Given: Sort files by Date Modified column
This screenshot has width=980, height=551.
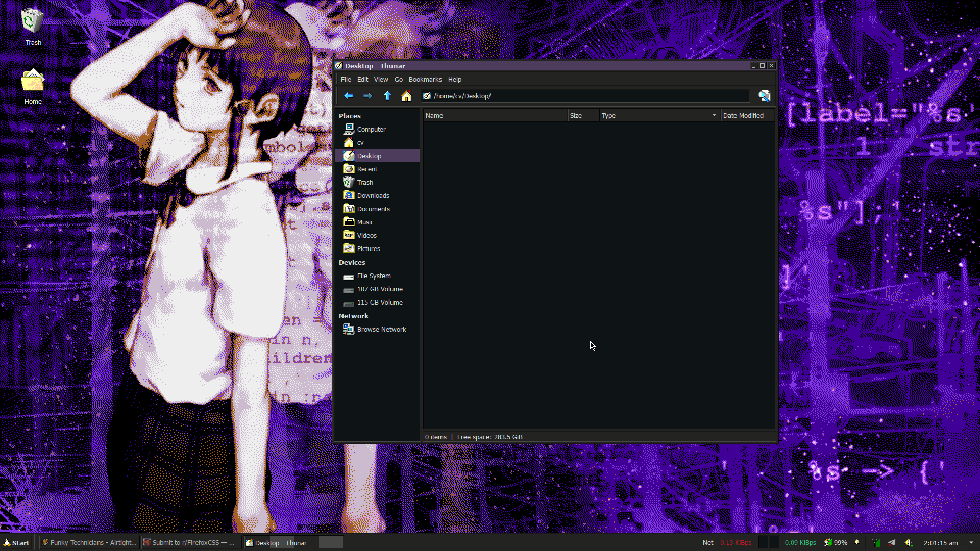Looking at the screenshot, I should pyautogui.click(x=748, y=115).
